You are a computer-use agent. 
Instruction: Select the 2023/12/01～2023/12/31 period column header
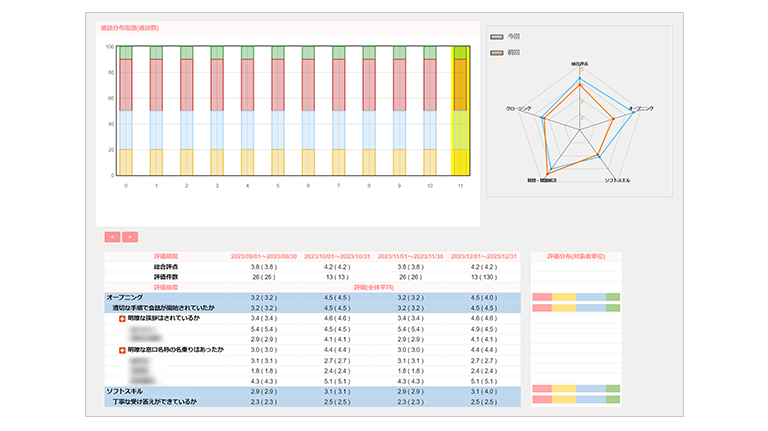[483, 256]
